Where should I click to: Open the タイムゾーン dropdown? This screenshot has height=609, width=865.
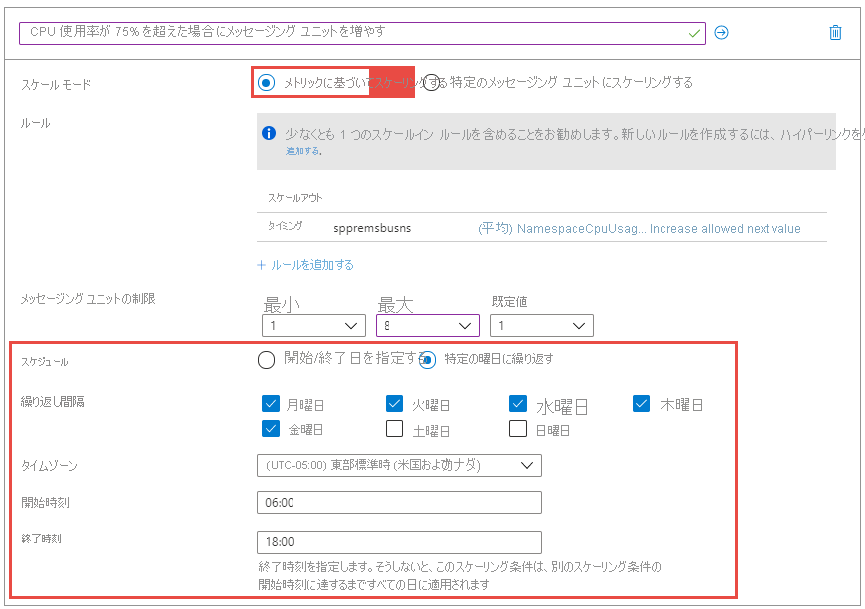click(x=399, y=466)
